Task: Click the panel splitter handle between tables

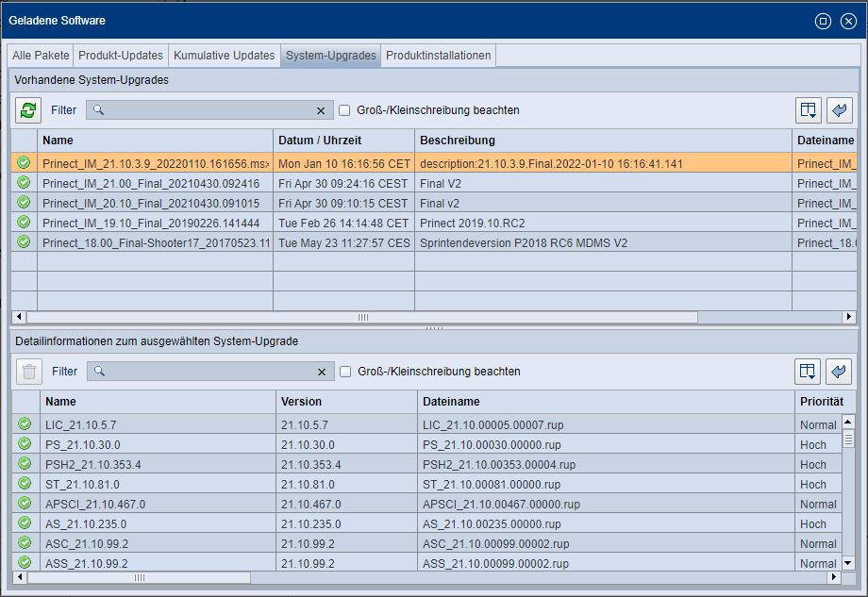Action: (434, 328)
